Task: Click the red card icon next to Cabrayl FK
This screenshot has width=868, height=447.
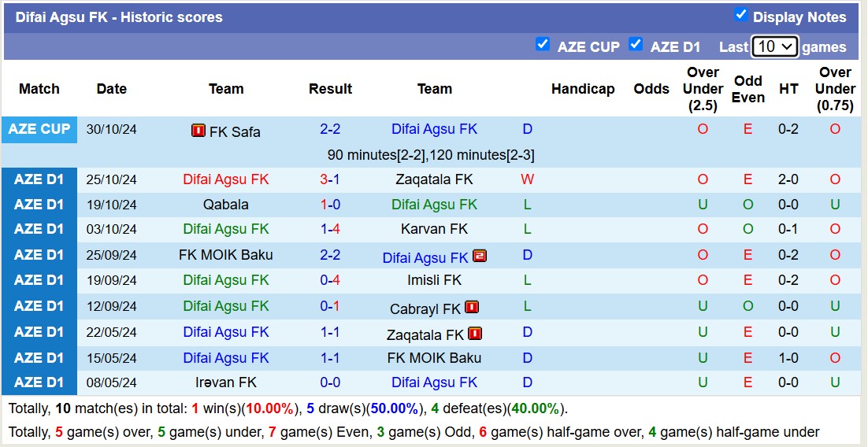Action: point(472,307)
